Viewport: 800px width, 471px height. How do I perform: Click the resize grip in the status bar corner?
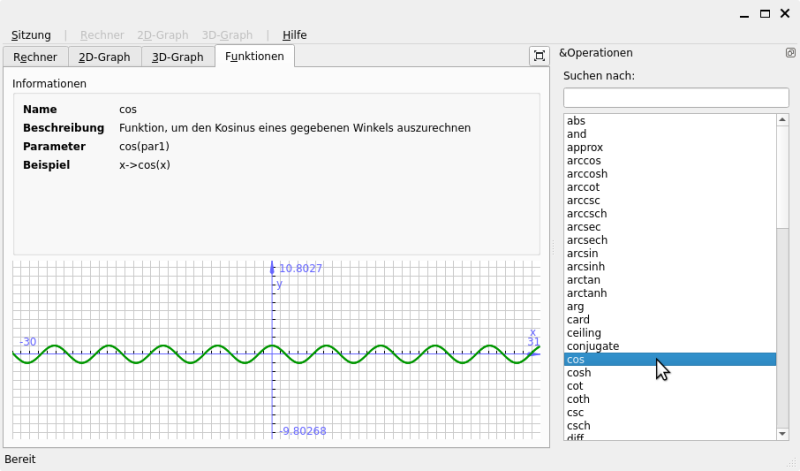tap(791, 462)
